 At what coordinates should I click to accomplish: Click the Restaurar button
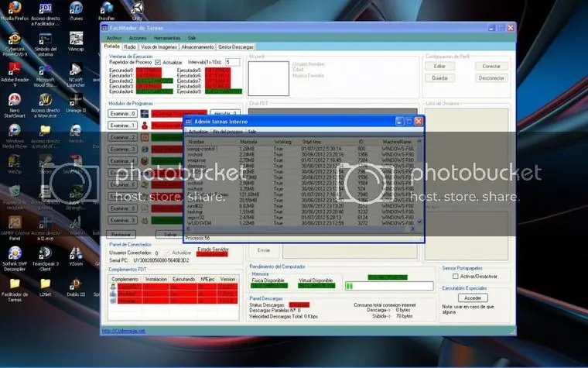point(121,234)
